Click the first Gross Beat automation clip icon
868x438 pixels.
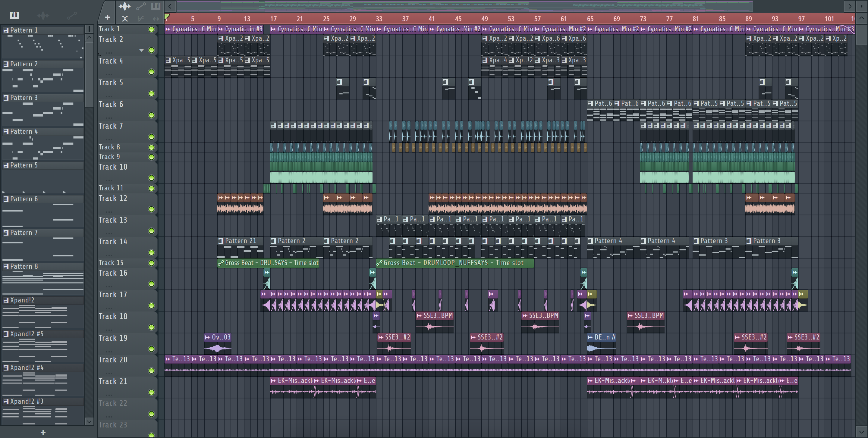pos(221,263)
